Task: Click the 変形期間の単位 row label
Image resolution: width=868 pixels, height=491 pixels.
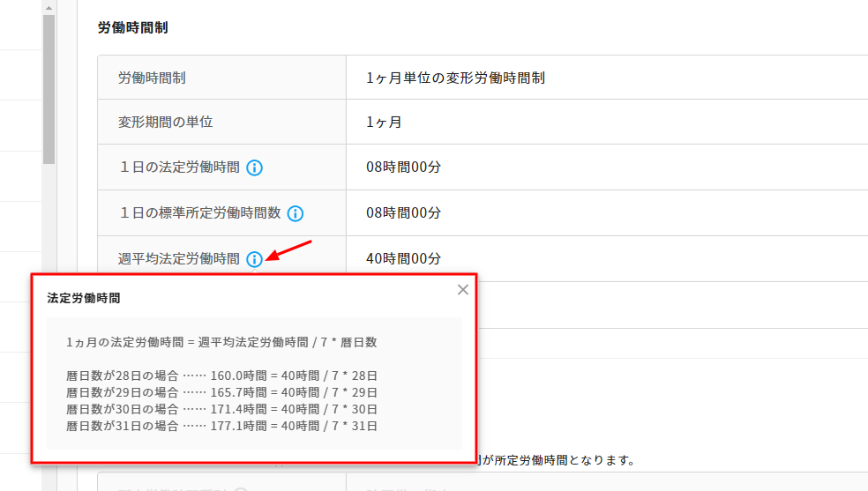Action: pos(165,122)
